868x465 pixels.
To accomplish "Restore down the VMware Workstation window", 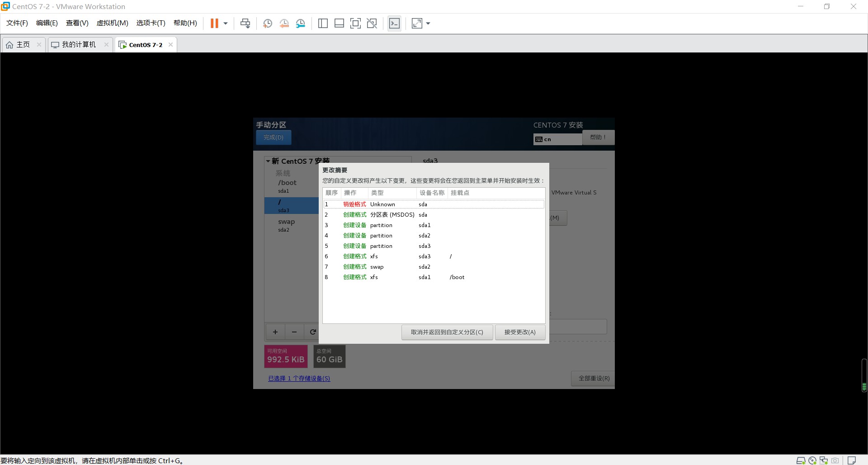I will pos(827,6).
